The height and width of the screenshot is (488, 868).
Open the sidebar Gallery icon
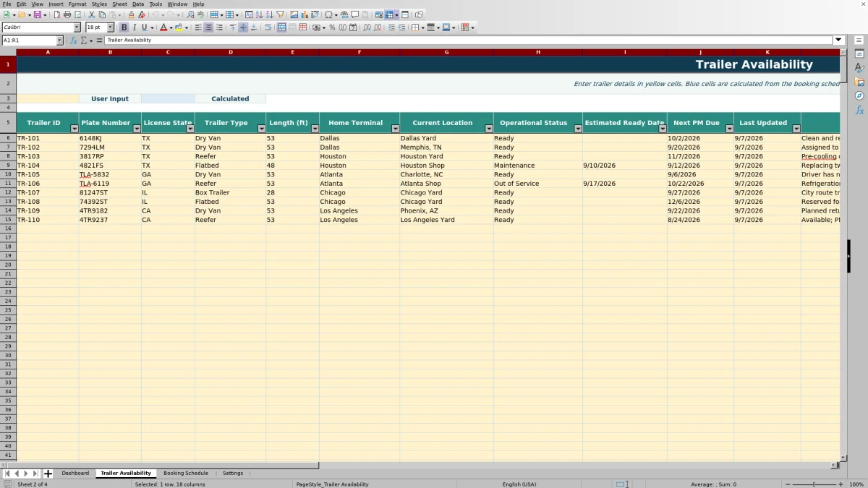pyautogui.click(x=859, y=82)
